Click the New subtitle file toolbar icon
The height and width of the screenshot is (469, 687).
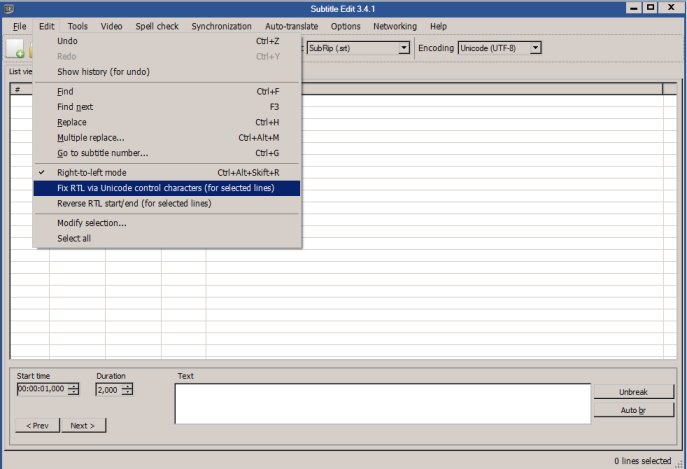[x=15, y=48]
